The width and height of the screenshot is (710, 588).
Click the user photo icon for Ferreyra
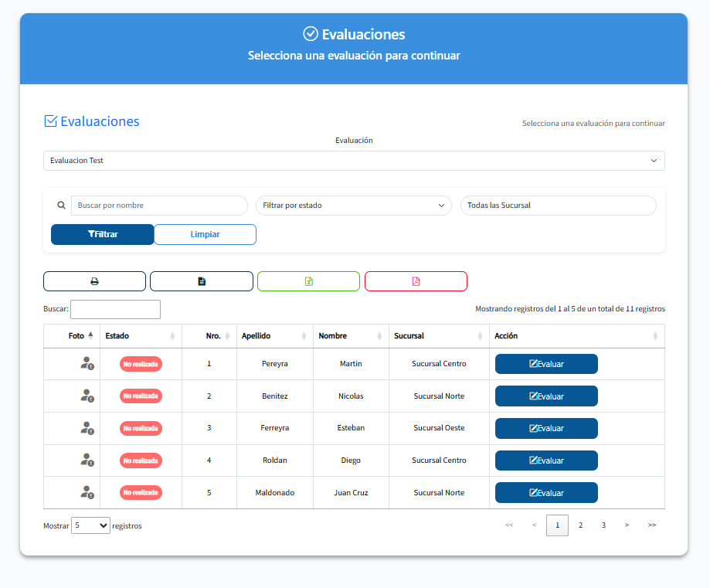tap(87, 428)
